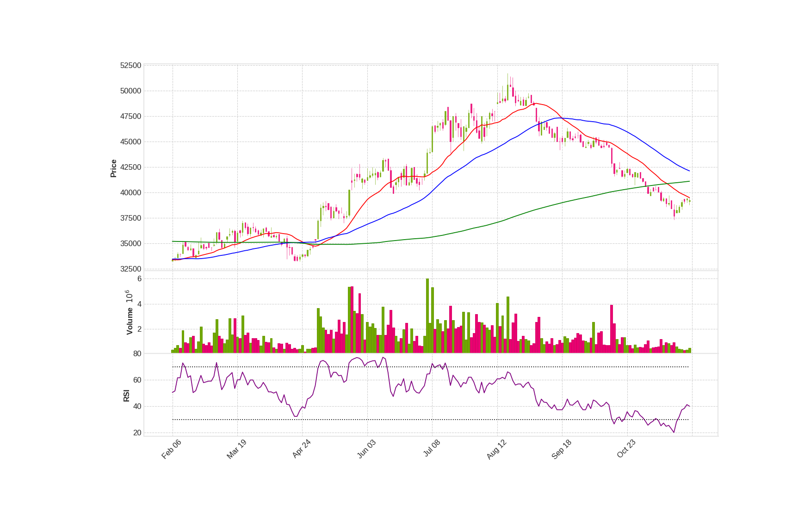This screenshot has height=532, width=798.
Task: Click the 'Apr 24' date label
Action: [x=301, y=449]
